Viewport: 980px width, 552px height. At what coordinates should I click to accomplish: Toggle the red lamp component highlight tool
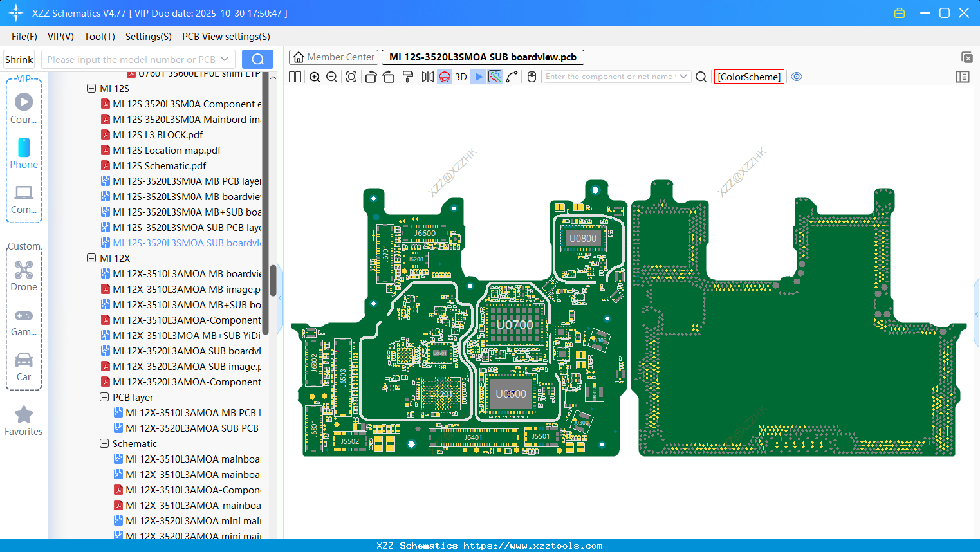pyautogui.click(x=444, y=77)
